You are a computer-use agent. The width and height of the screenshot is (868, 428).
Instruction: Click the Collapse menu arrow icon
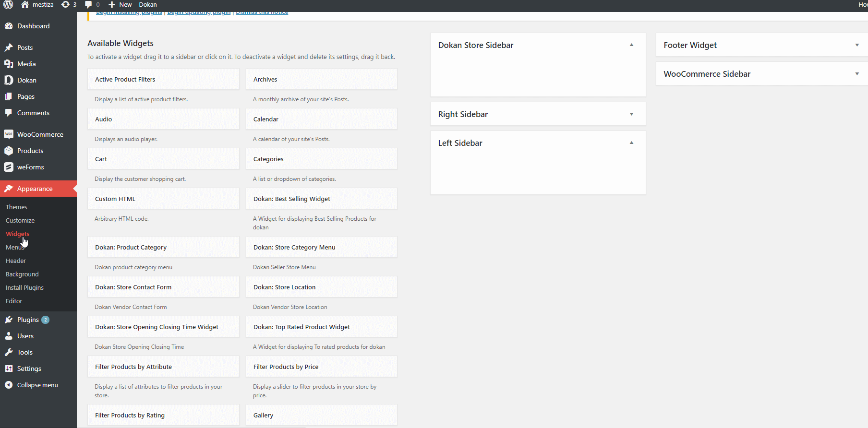(x=9, y=385)
